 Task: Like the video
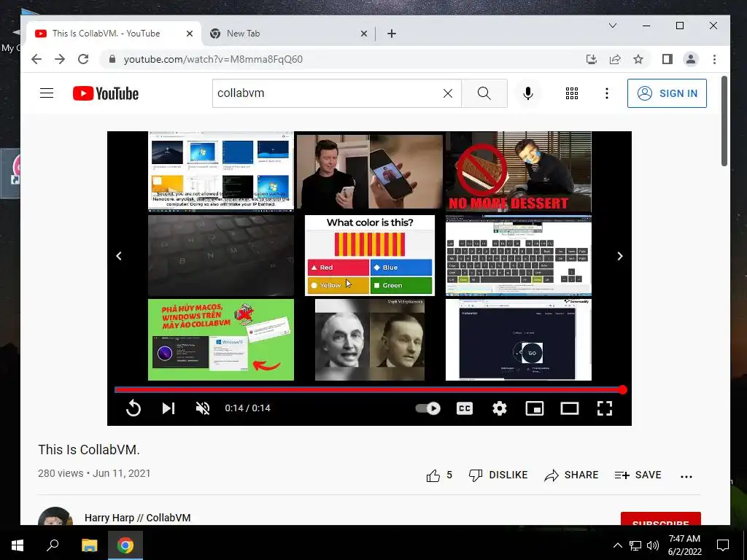pyautogui.click(x=438, y=475)
